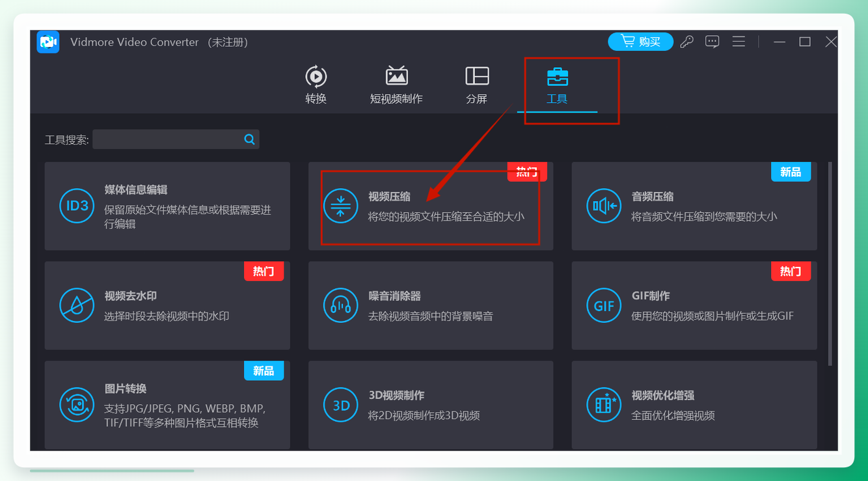Click the GIF制作 GIF icon
This screenshot has width=868, height=481.
[x=604, y=305]
